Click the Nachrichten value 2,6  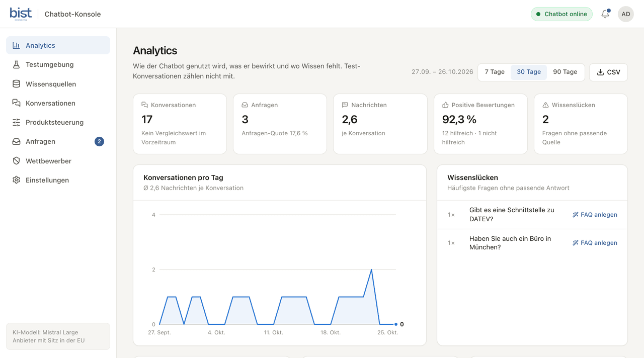point(350,119)
